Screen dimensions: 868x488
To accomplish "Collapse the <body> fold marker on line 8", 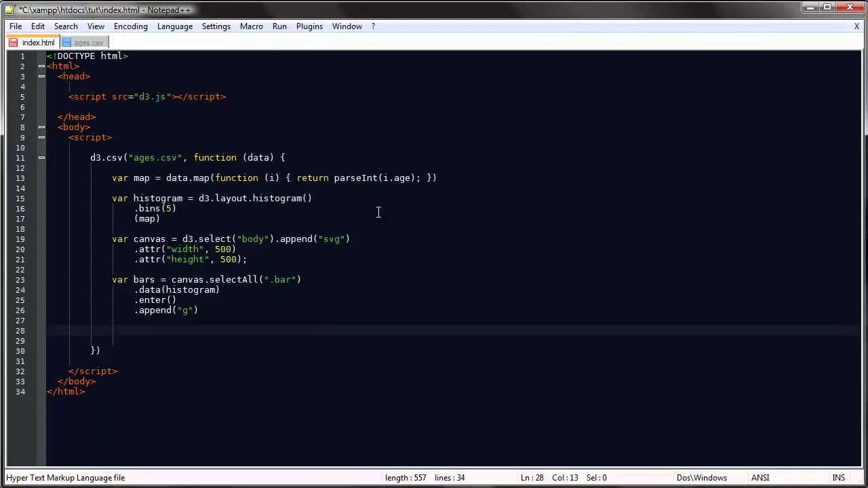I will click(41, 127).
